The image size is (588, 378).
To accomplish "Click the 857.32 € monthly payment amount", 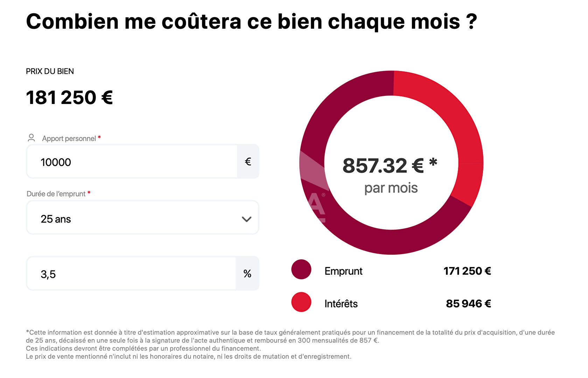I will 384,166.
